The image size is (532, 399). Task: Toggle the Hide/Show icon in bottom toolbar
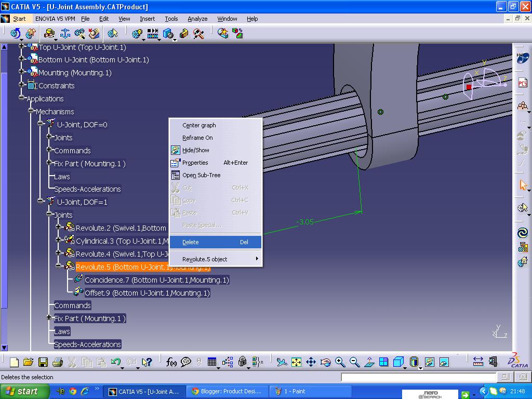tap(429, 362)
